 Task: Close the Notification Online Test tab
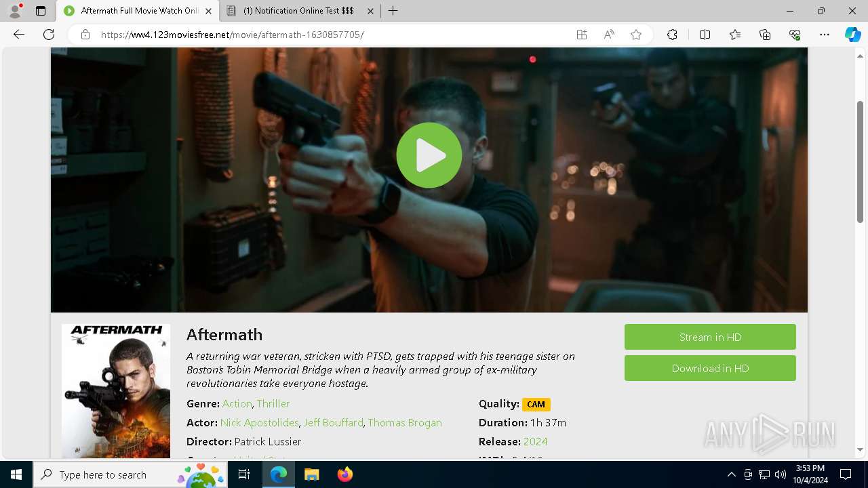point(370,11)
